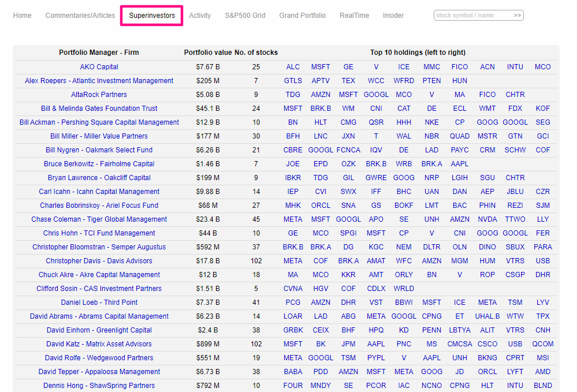Submit search with the >> button
Viewport: 577px width, 392px height.
tap(518, 16)
